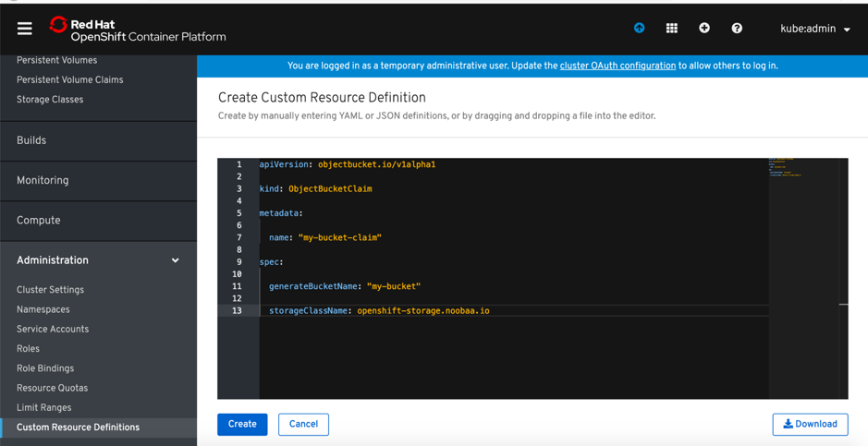Image resolution: width=868 pixels, height=446 pixels.
Task: Click the 'metadata:' line in editor
Action: 281,213
